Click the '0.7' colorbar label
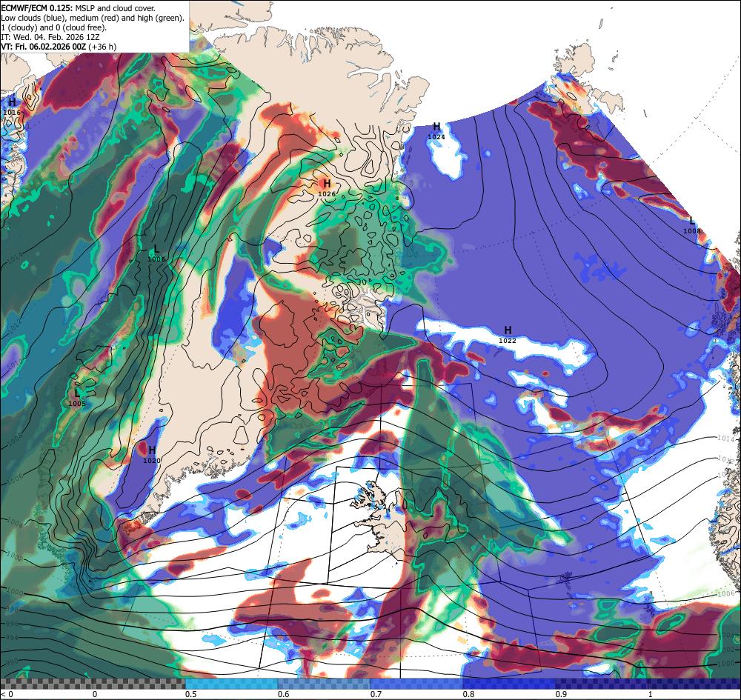 point(376,694)
